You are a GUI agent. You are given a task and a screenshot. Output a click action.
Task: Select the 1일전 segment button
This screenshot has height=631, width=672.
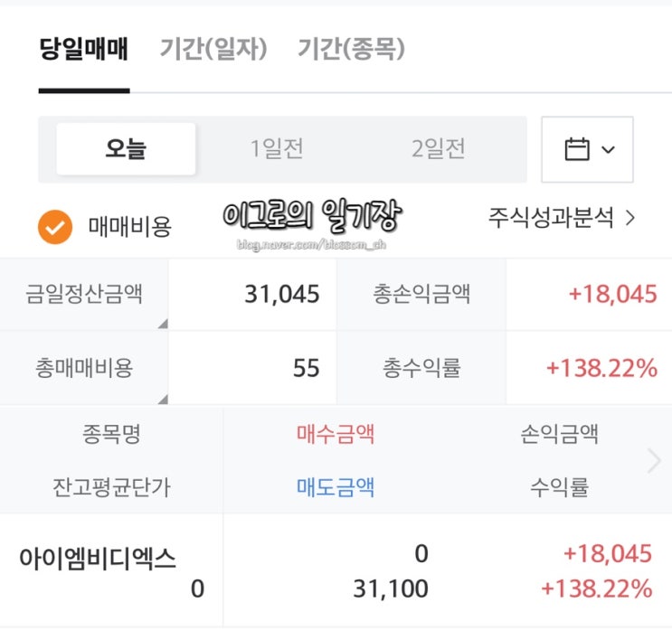coord(277,149)
